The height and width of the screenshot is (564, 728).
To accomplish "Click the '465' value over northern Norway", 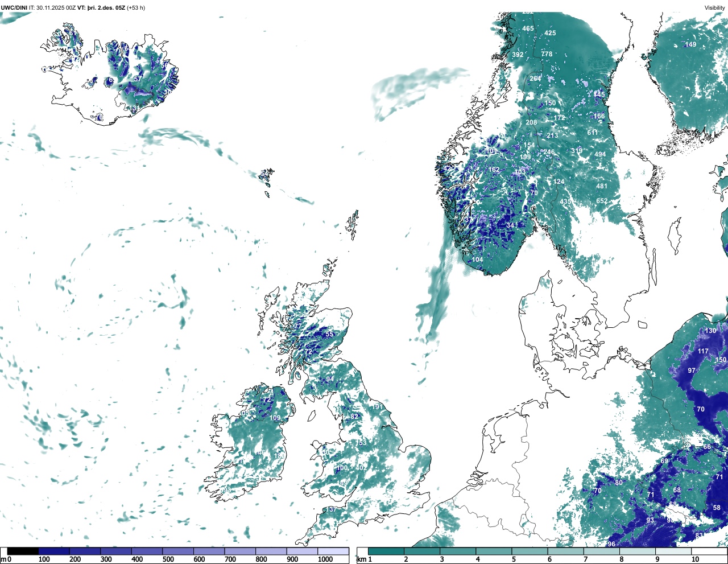I will tap(528, 28).
